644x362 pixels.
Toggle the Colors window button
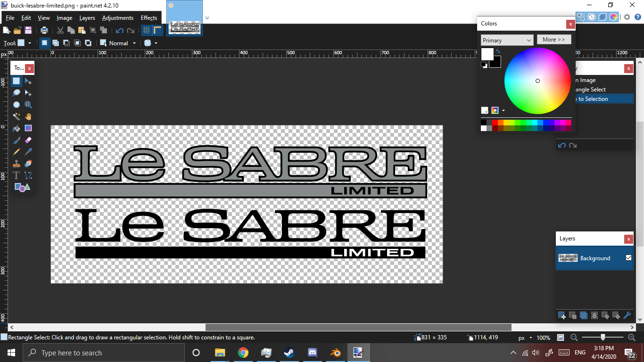click(613, 17)
